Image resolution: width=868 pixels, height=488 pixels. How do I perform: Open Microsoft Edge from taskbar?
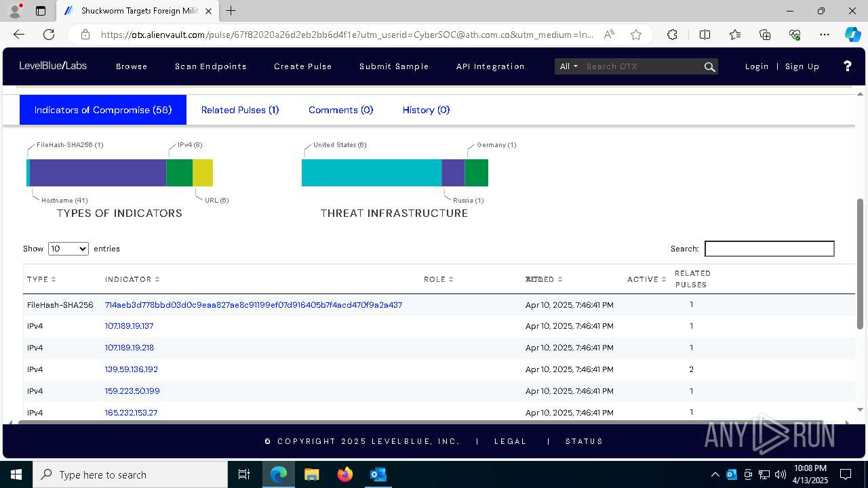pos(279,474)
